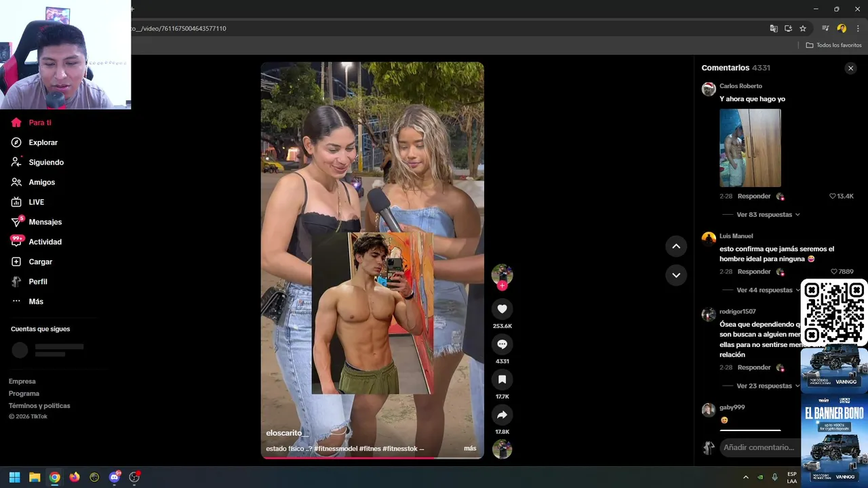The width and height of the screenshot is (868, 488).
Task: Go to the next video with the down arrow
Action: coord(676,274)
